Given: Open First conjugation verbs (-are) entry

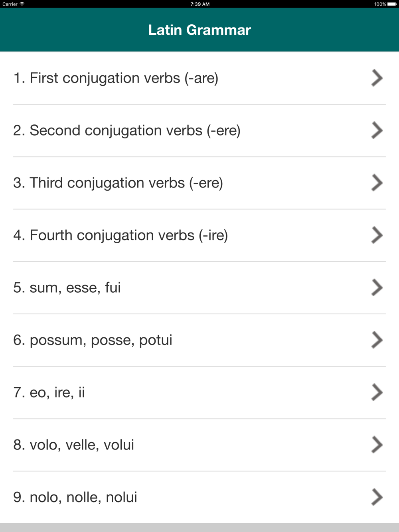Looking at the screenshot, I should pyautogui.click(x=199, y=78).
